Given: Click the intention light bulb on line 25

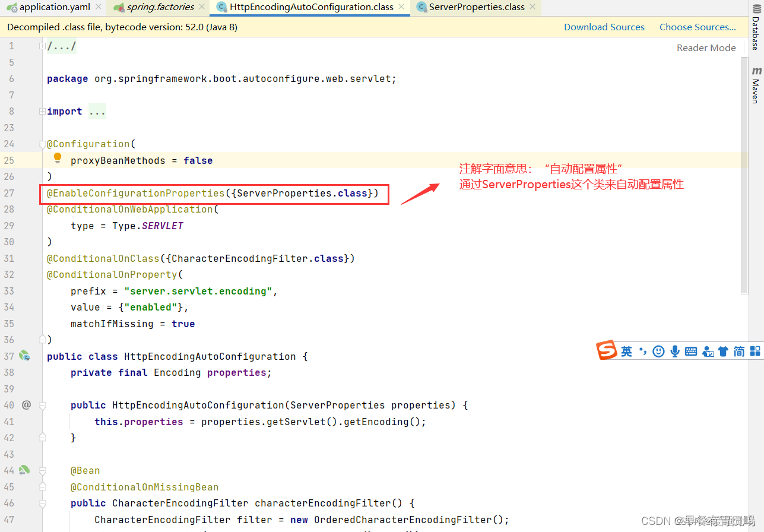Looking at the screenshot, I should pos(58,158).
